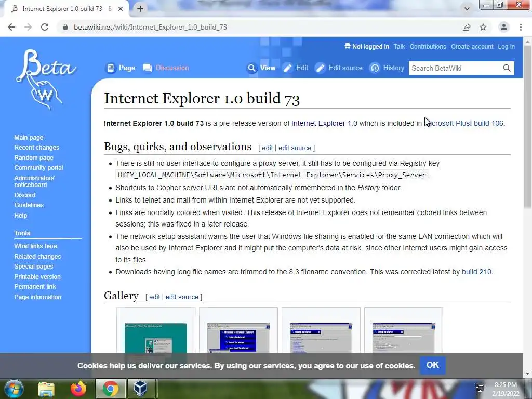Launch Firefox from the taskbar
The image size is (532, 399).
78,389
